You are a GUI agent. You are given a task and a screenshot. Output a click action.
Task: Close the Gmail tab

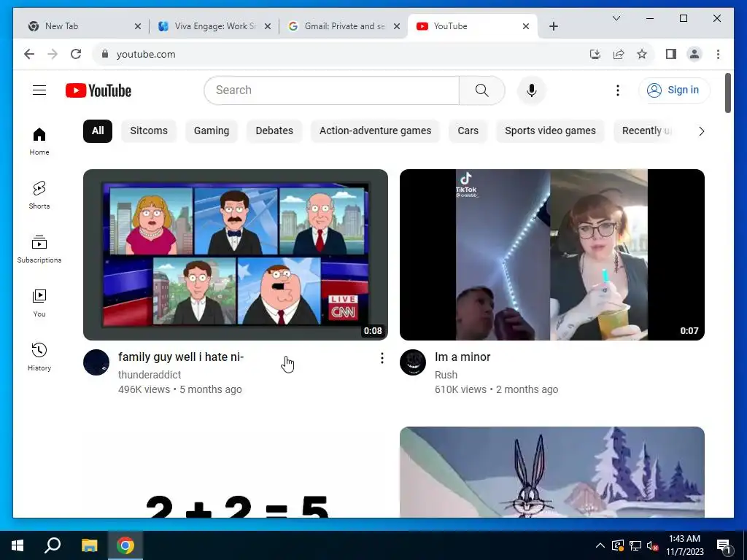pos(396,26)
